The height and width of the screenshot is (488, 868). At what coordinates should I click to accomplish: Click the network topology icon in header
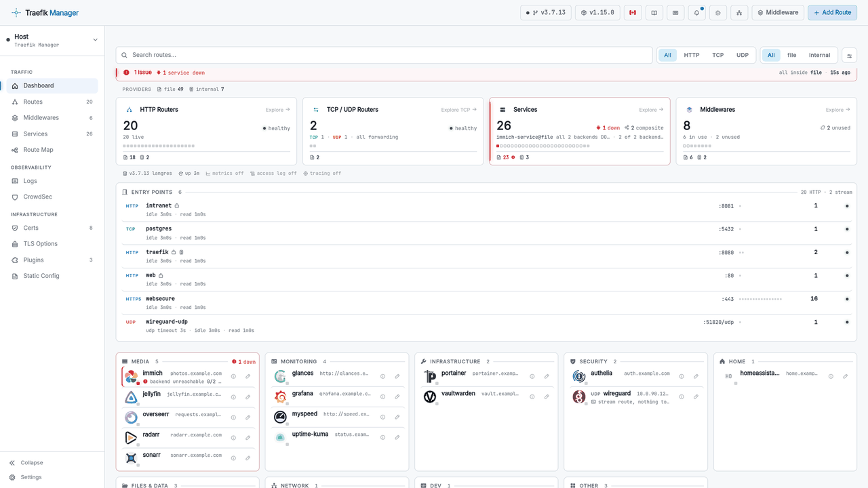pyautogui.click(x=739, y=12)
